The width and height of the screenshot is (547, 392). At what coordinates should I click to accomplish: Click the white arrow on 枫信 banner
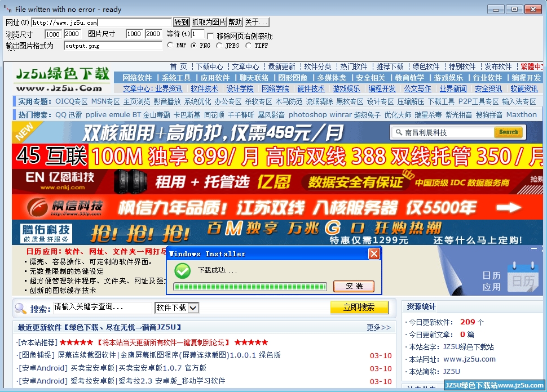509,208
